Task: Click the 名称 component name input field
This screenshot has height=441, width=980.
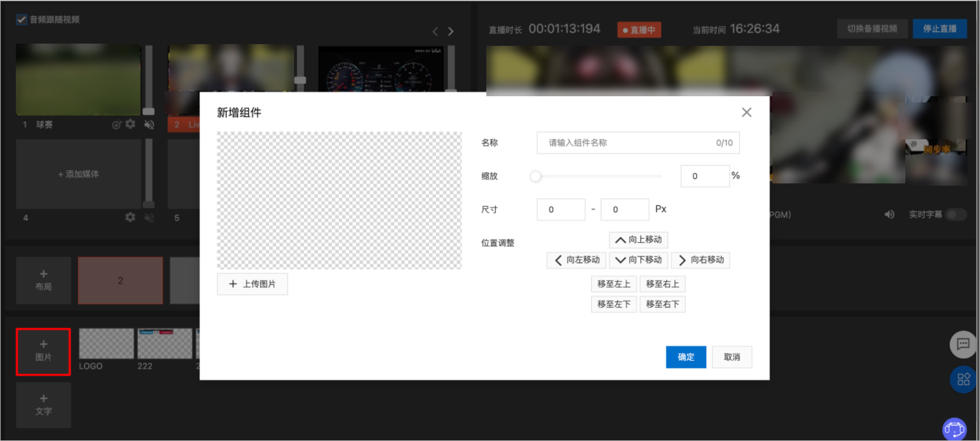Action: [x=638, y=143]
